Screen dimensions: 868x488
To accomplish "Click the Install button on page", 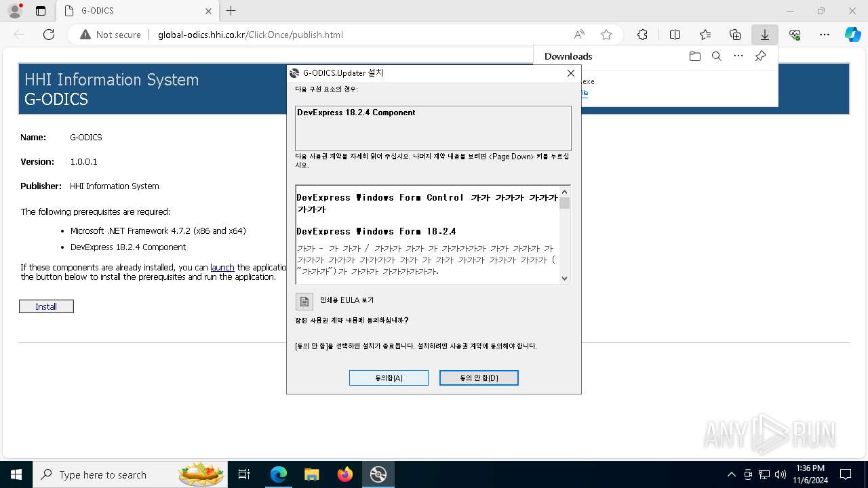I will pyautogui.click(x=46, y=306).
